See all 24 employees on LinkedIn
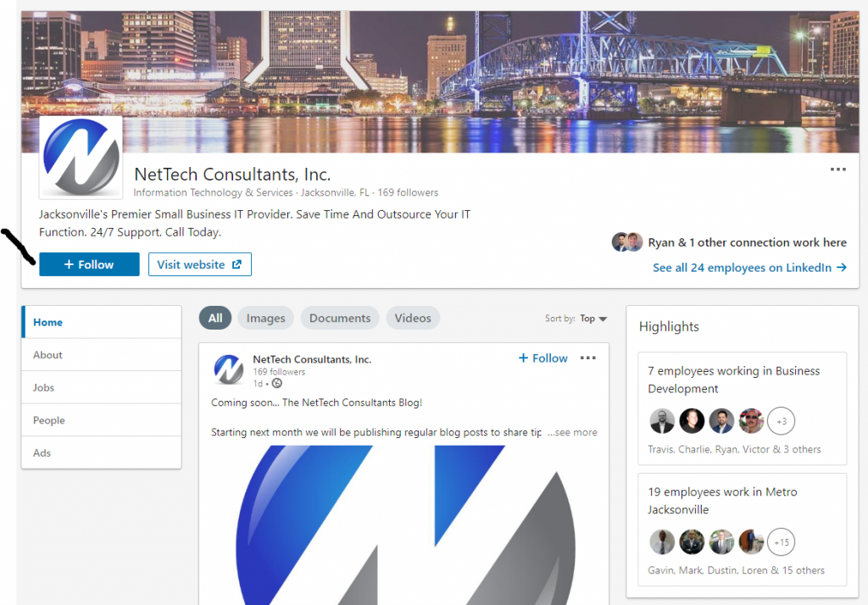Image resolution: width=868 pixels, height=605 pixels. 749,268
